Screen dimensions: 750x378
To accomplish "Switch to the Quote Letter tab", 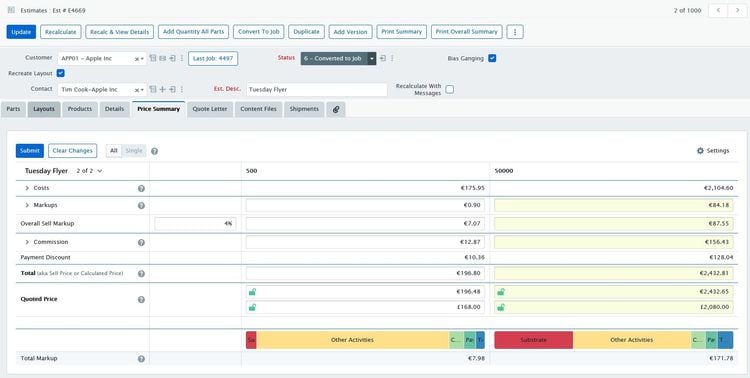I will click(x=210, y=109).
